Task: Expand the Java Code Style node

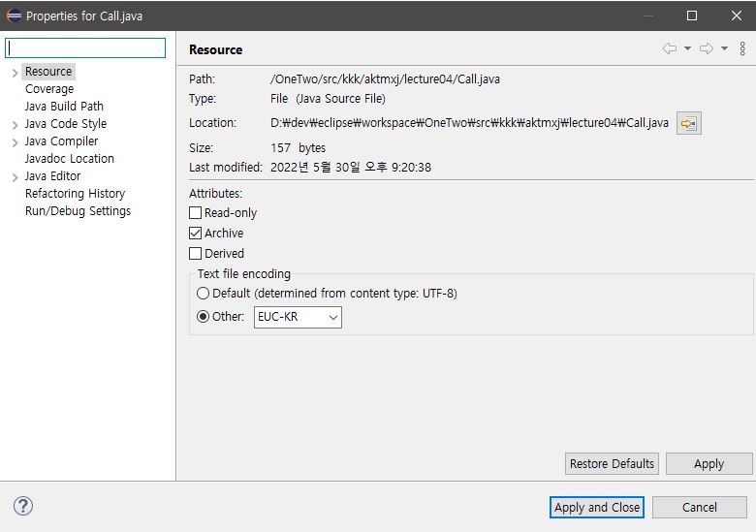Action: [x=15, y=125]
